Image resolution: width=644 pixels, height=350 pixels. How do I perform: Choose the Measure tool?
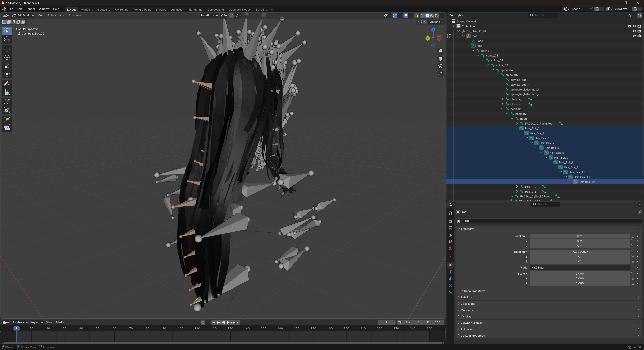[x=7, y=92]
